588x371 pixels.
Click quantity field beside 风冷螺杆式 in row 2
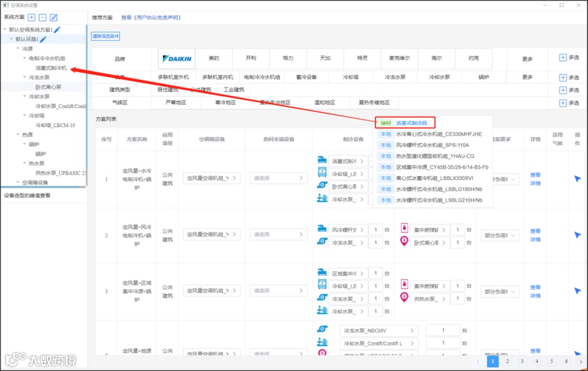point(375,230)
